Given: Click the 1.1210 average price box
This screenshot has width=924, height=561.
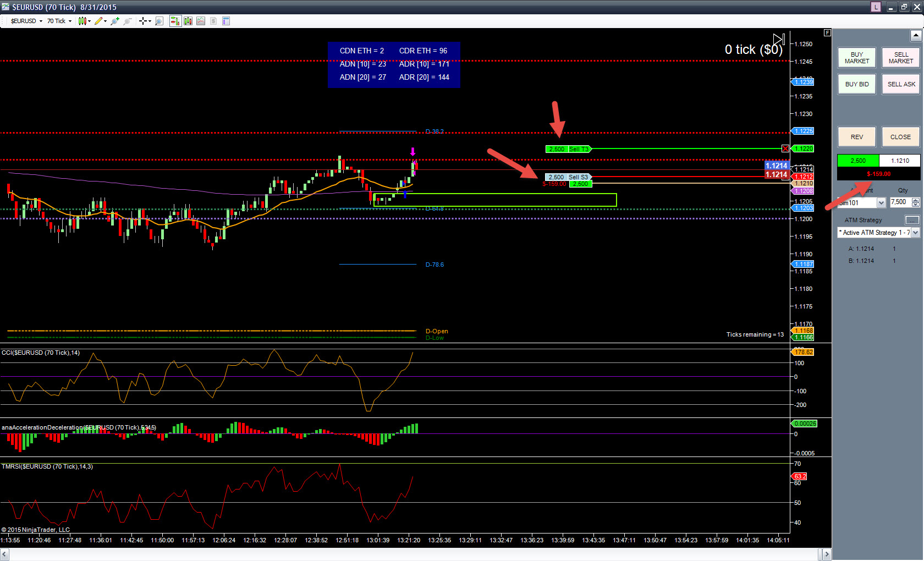Looking at the screenshot, I should click(900, 161).
